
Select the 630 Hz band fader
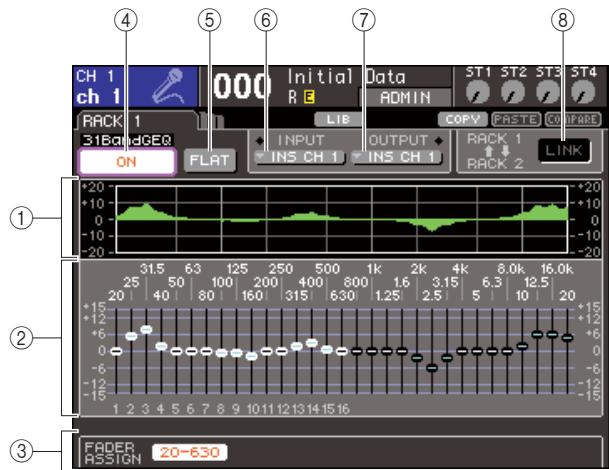(x=342, y=351)
